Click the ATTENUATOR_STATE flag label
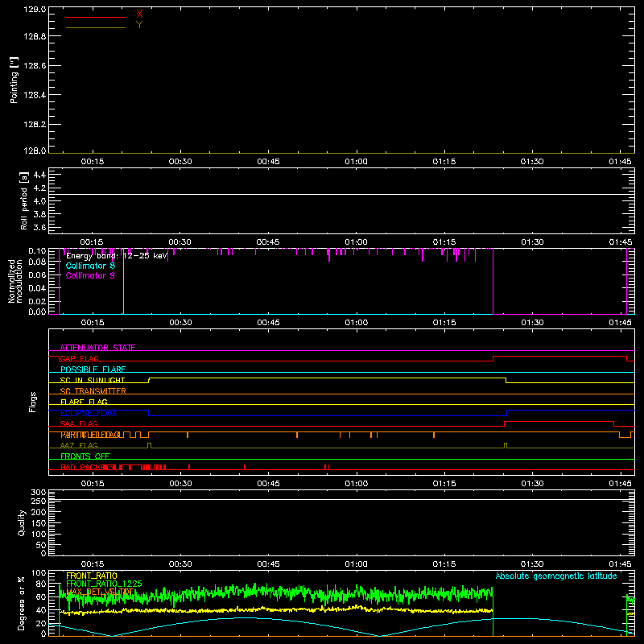The height and width of the screenshot is (644, 644). click(x=97, y=348)
